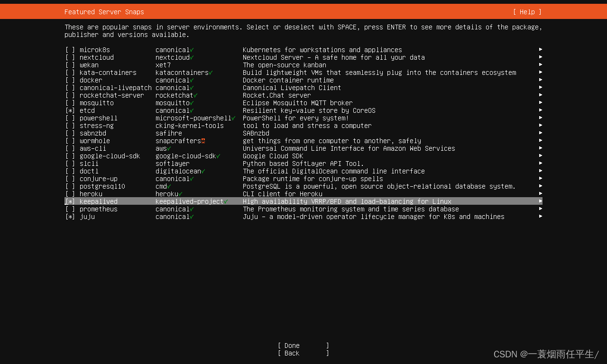Click the safihre publisher name

169,133
